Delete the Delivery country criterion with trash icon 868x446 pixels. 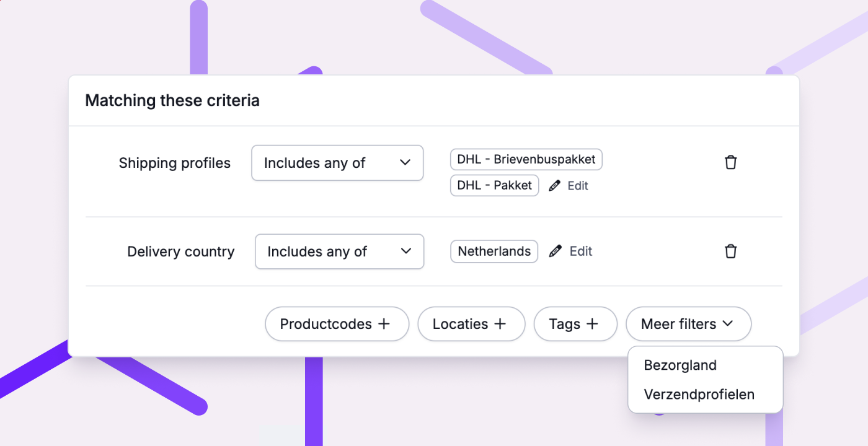click(731, 251)
